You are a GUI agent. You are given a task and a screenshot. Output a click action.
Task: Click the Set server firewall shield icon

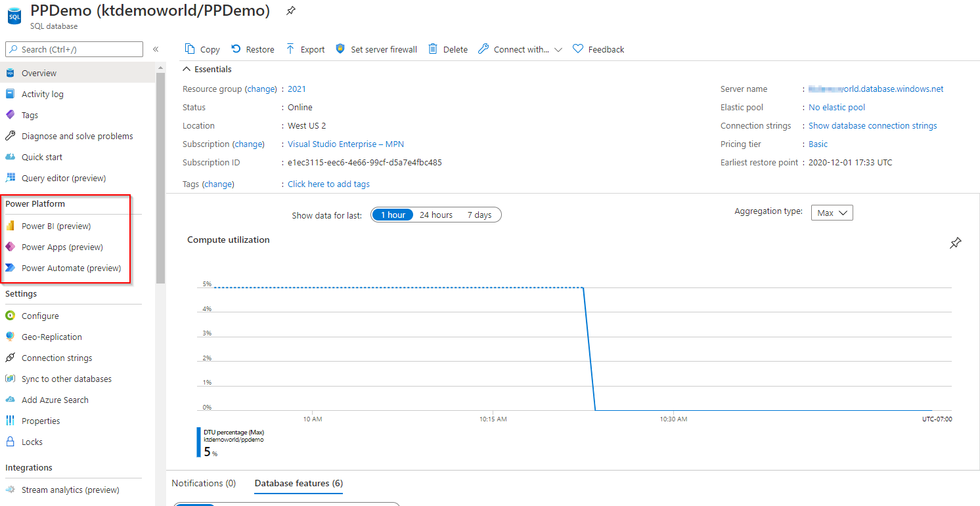pos(340,49)
